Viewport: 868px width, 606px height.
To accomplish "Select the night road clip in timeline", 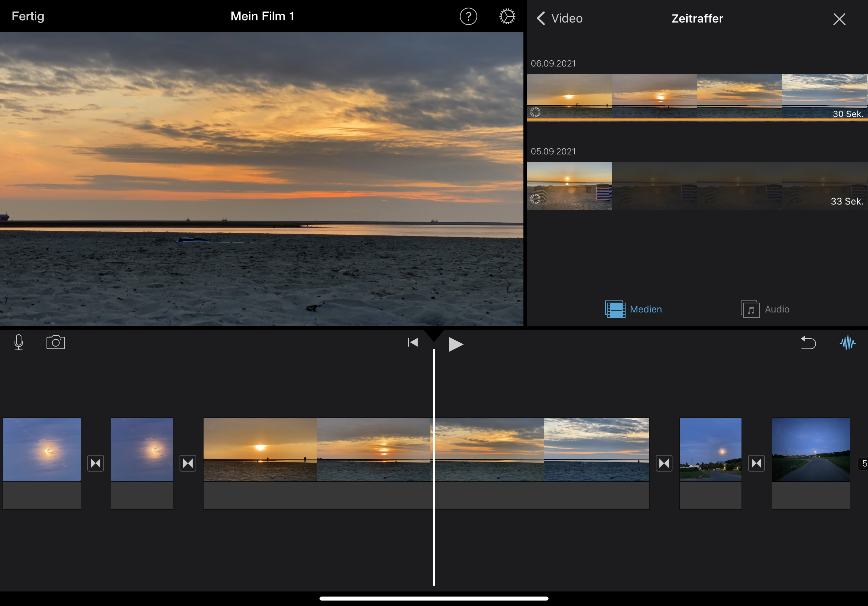I will click(x=811, y=449).
